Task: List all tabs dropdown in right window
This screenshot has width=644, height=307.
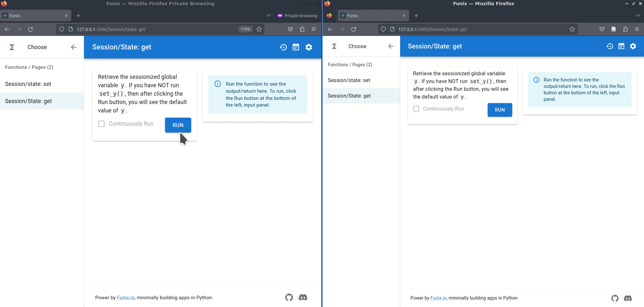Action: tap(638, 16)
